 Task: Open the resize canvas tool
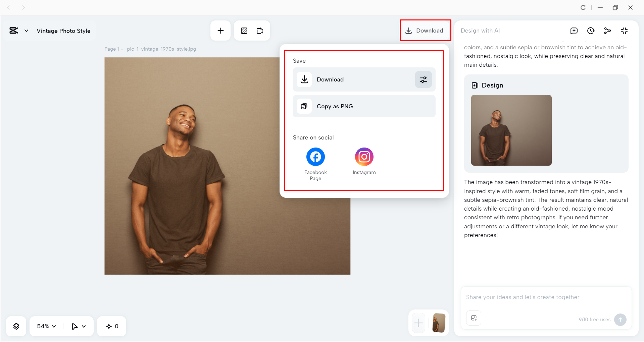click(x=260, y=31)
